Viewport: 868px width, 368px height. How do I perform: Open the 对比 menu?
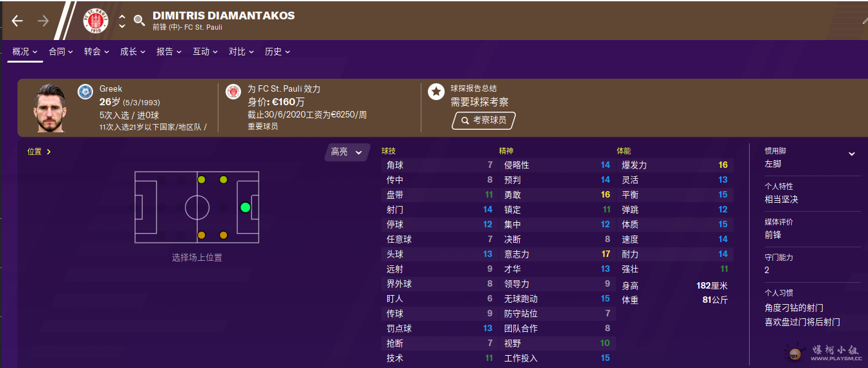(x=242, y=52)
